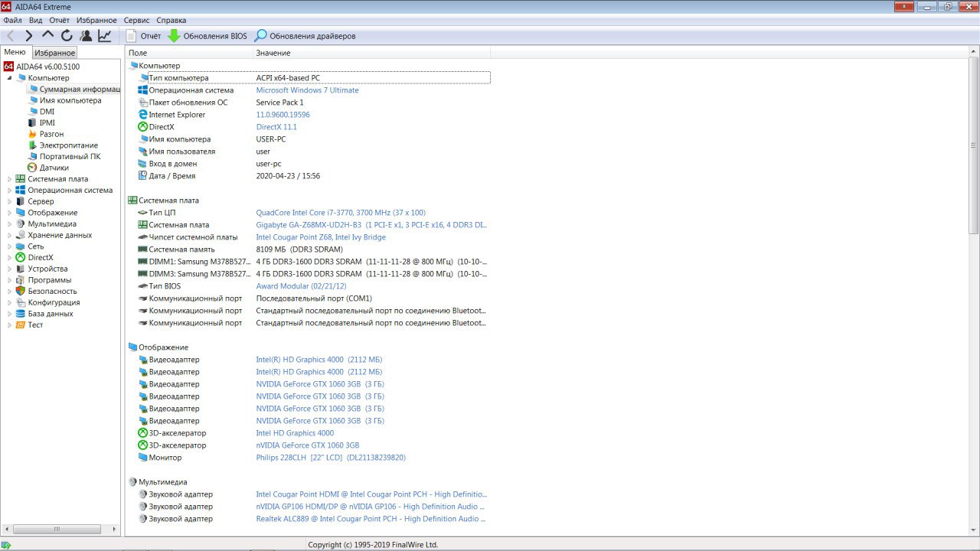Click the Конфигурация tree icon
This screenshot has height=551, width=980.
click(x=21, y=302)
